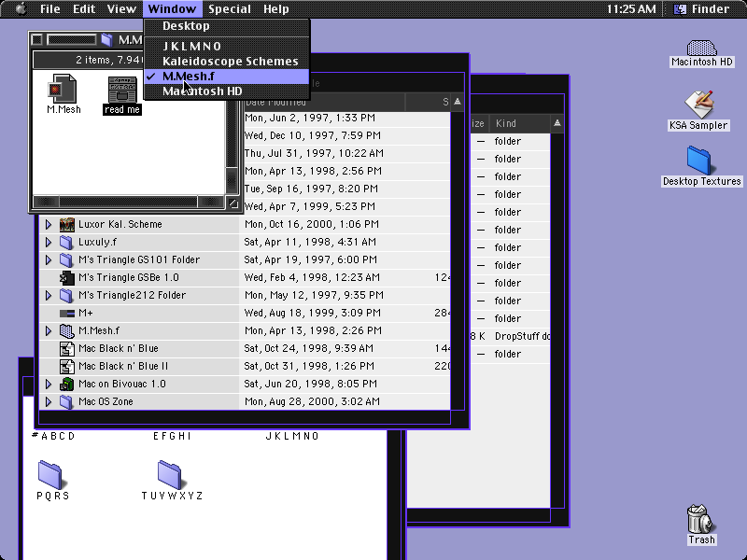
Task: Select Luxor Kal. Scheme row name
Action: coord(120,224)
